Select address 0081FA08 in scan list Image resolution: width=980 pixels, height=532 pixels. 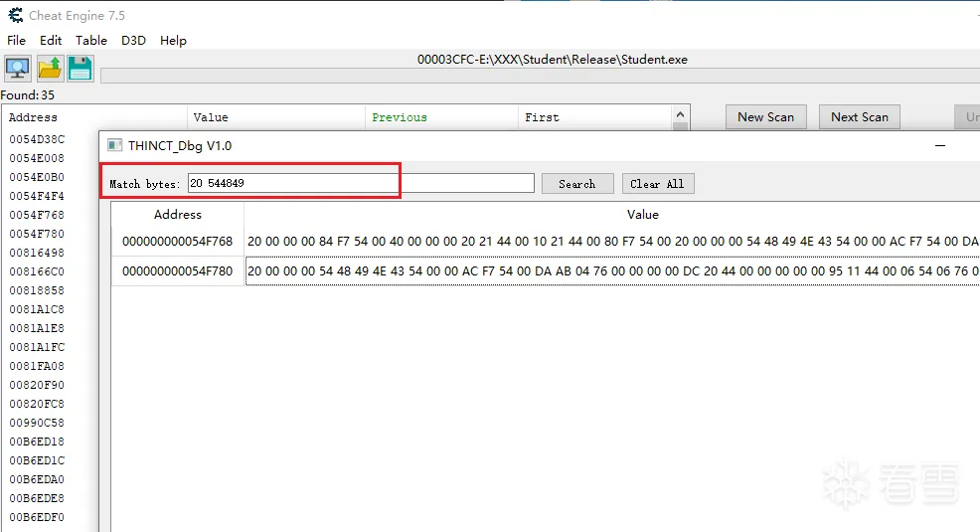(x=37, y=366)
